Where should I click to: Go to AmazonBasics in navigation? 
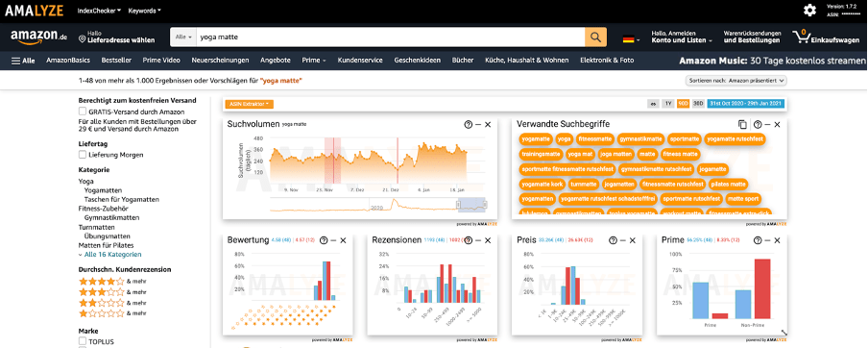(68, 61)
